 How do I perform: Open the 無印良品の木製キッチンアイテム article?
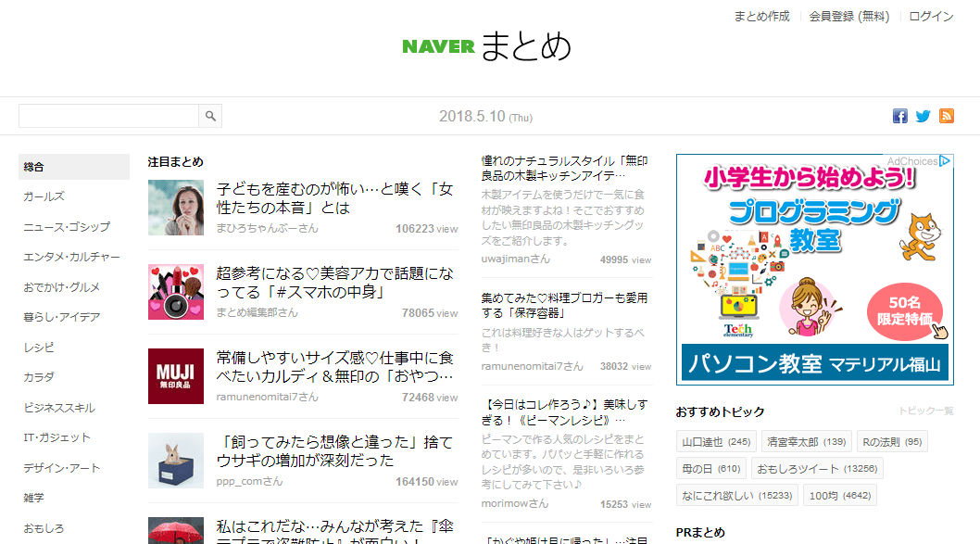point(564,168)
